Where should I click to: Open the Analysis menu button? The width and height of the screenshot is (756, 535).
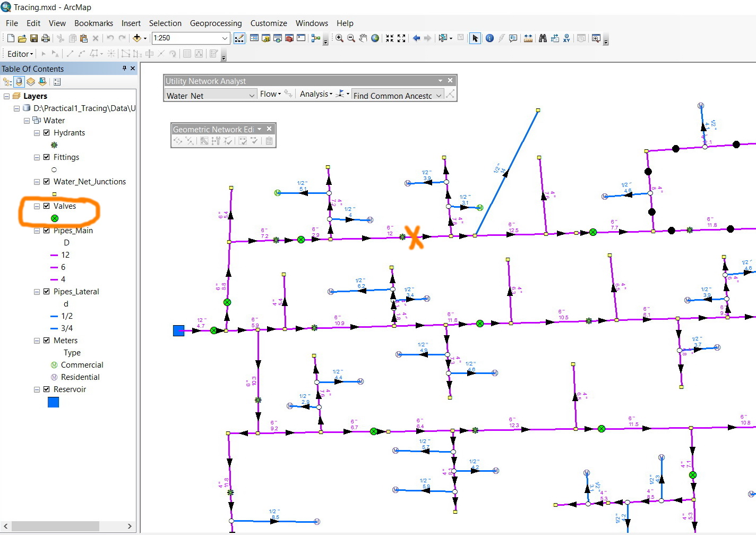(x=316, y=94)
